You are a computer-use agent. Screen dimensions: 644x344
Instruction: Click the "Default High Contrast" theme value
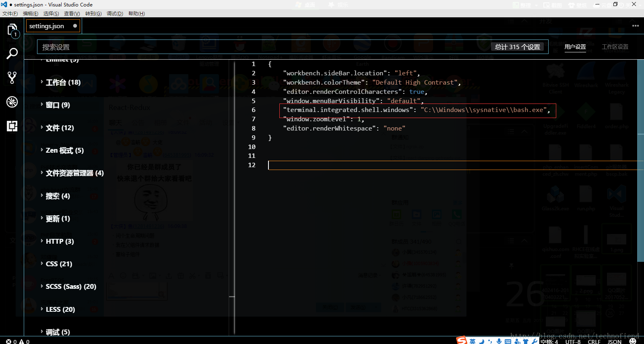point(415,82)
